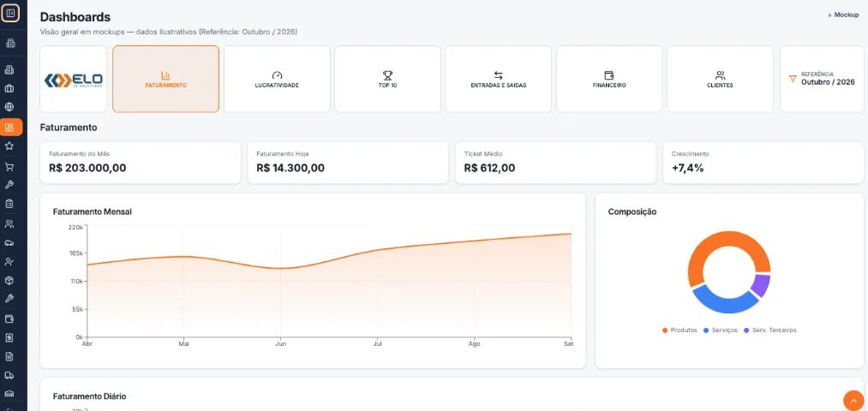Open the two-people users sidebar icon

tap(9, 223)
